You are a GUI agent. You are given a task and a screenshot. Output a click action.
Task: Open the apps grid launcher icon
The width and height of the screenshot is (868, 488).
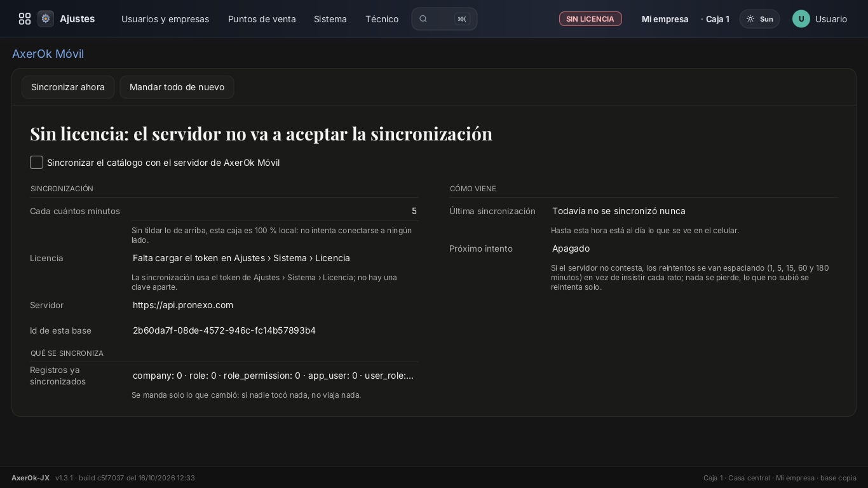click(25, 19)
